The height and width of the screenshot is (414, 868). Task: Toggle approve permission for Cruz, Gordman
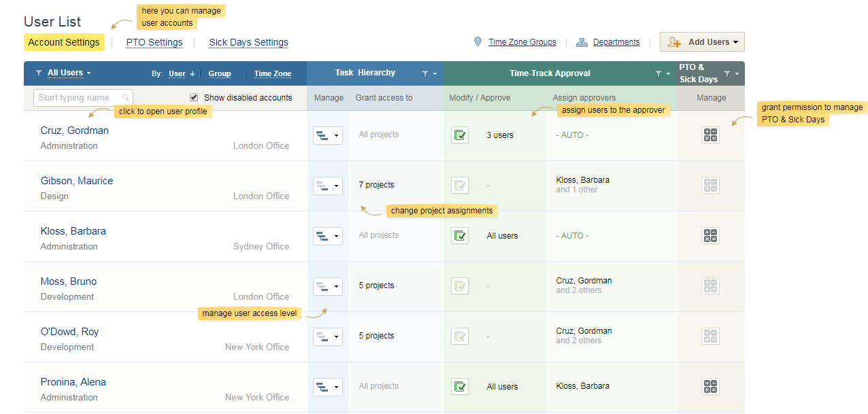click(460, 135)
